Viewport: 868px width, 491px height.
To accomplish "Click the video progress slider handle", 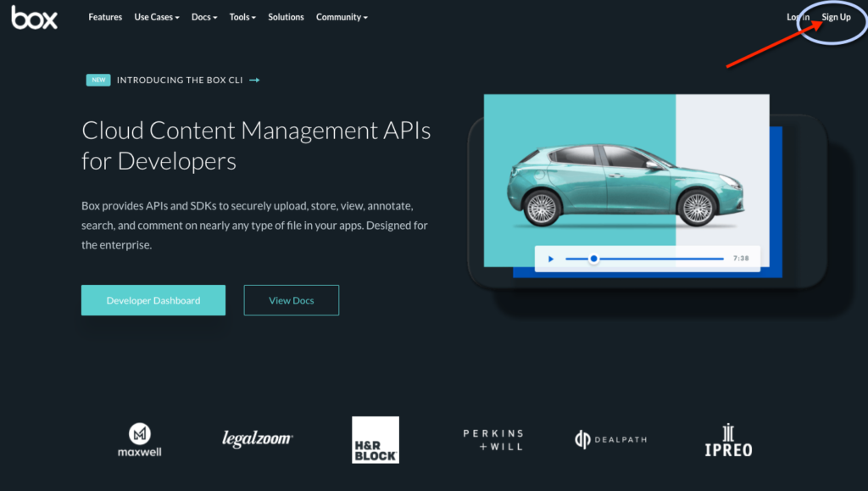I will click(593, 259).
